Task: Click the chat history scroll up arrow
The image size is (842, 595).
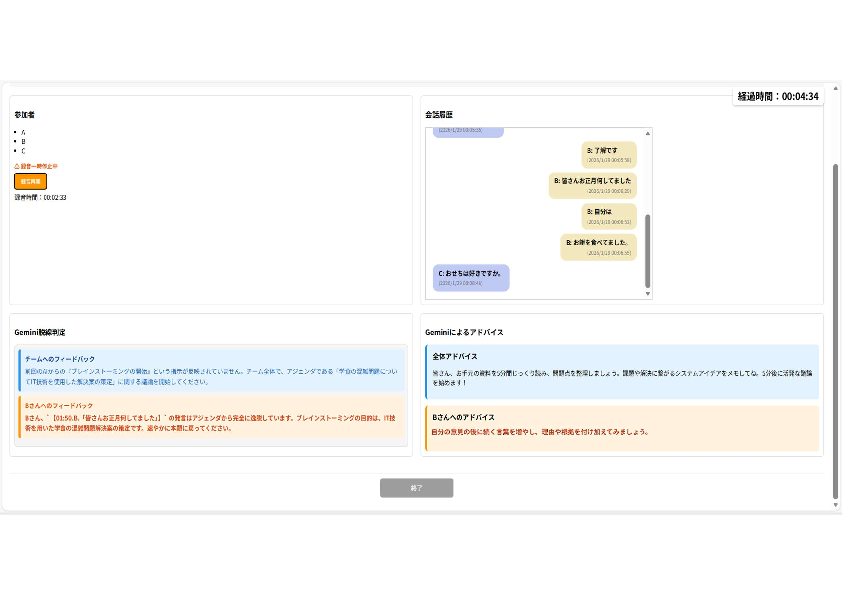Action: pyautogui.click(x=647, y=133)
